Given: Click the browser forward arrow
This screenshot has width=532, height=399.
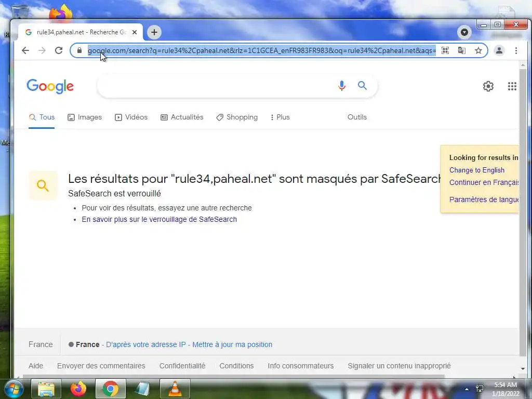Looking at the screenshot, I should point(42,50).
